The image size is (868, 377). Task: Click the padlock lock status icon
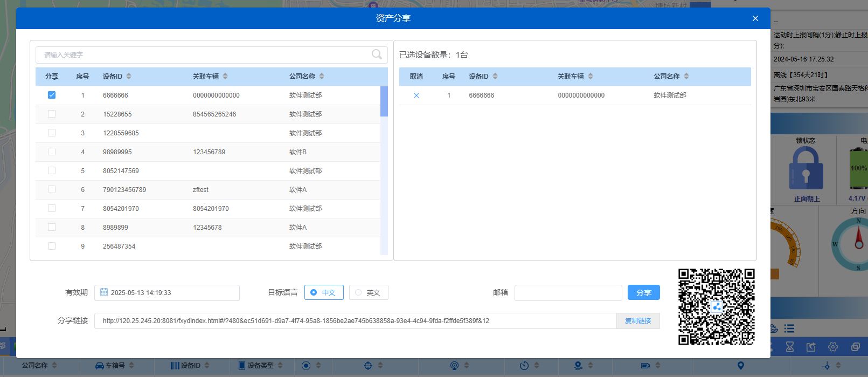click(806, 169)
